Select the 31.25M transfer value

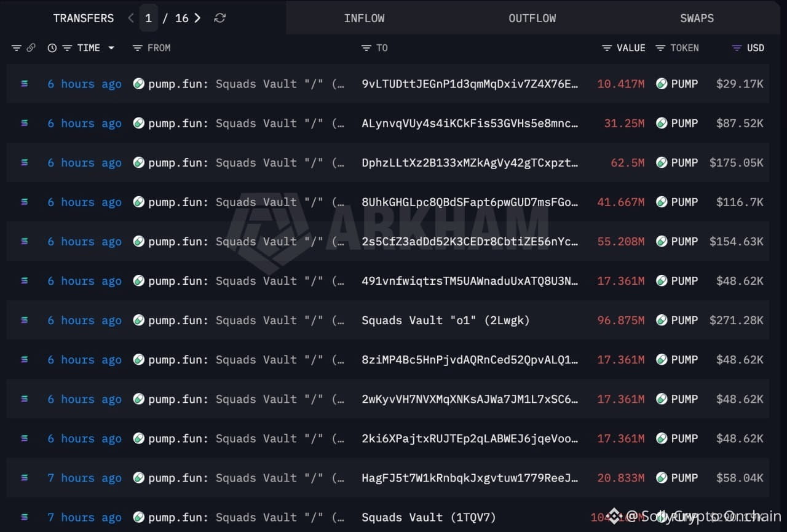point(624,123)
